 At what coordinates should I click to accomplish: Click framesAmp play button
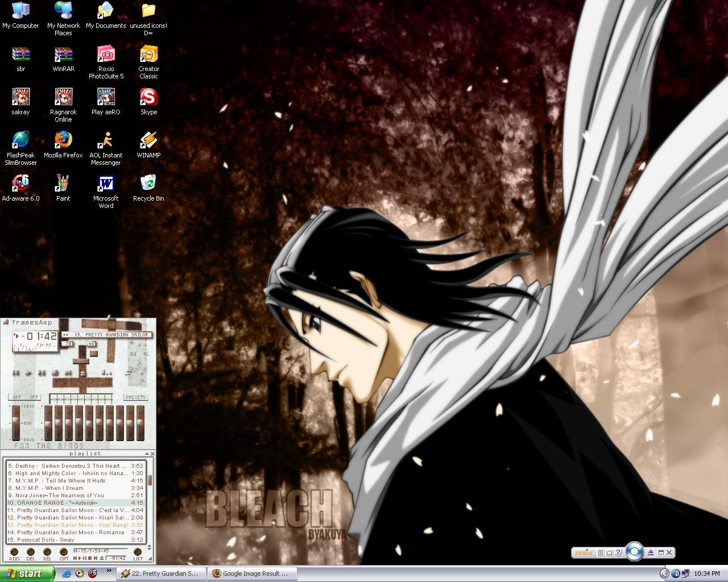pyautogui.click(x=28, y=373)
